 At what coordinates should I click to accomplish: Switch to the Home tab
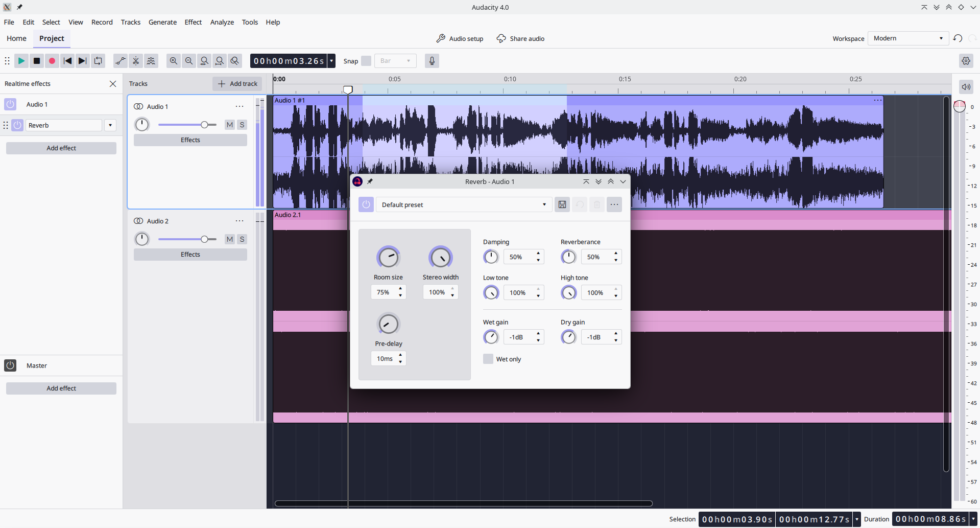[x=17, y=38]
